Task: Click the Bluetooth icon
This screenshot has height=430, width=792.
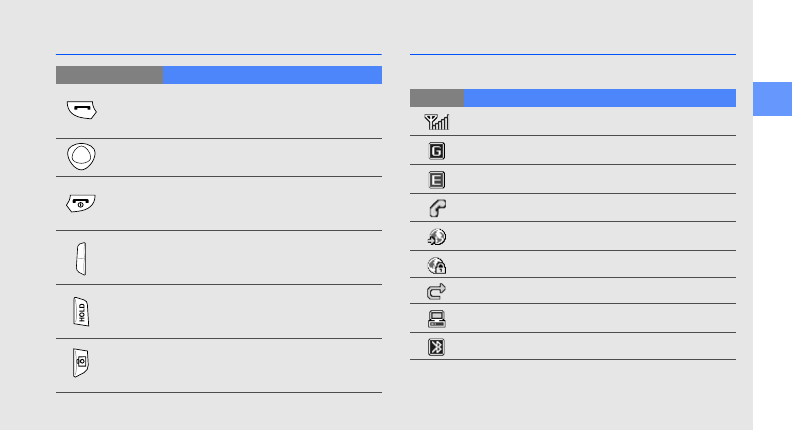Action: pyautogui.click(x=437, y=347)
